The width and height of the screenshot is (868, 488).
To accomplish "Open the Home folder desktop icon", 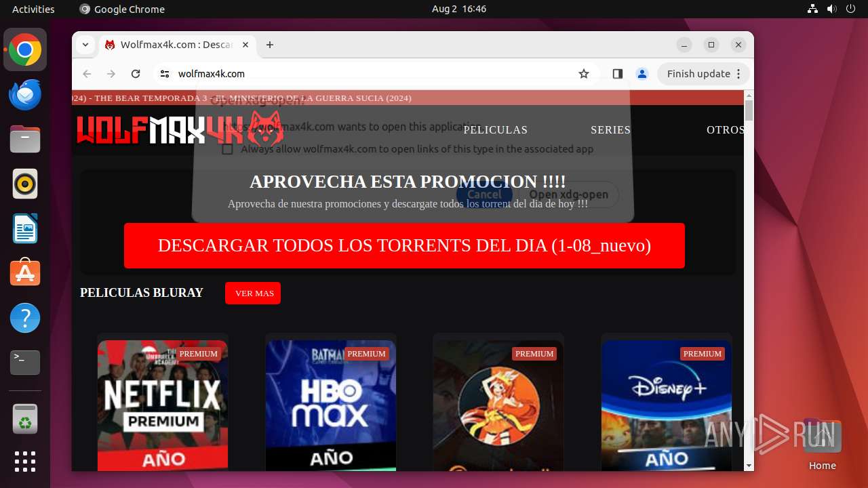I will (x=822, y=444).
